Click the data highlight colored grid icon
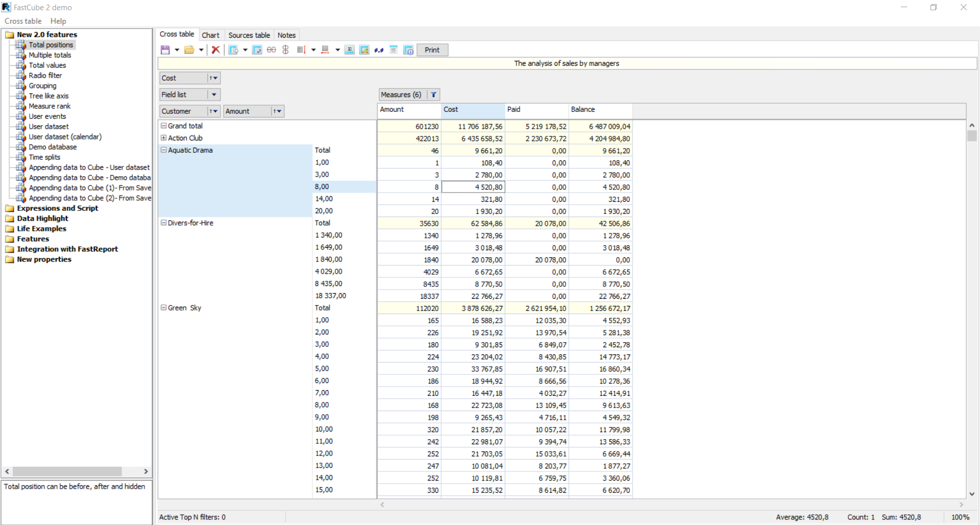 click(x=364, y=50)
